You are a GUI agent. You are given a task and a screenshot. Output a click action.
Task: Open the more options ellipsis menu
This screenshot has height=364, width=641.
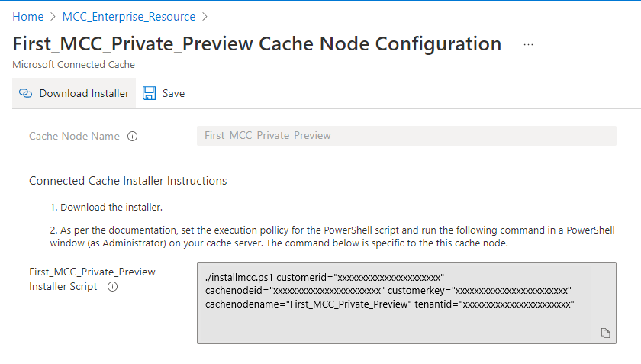click(528, 44)
